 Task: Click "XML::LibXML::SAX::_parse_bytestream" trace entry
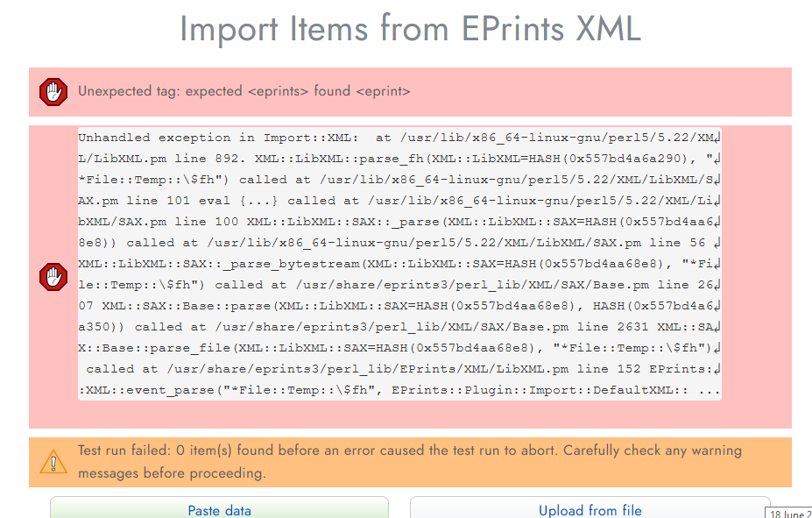pyautogui.click(x=219, y=264)
